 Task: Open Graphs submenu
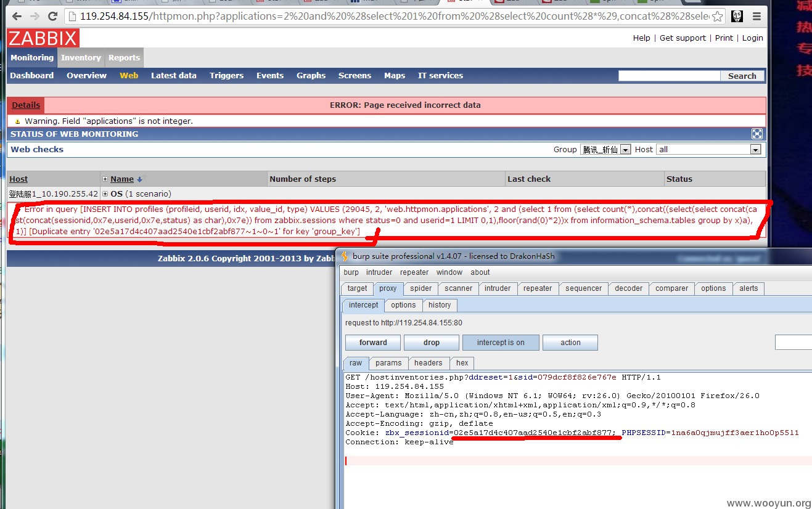[x=311, y=76]
